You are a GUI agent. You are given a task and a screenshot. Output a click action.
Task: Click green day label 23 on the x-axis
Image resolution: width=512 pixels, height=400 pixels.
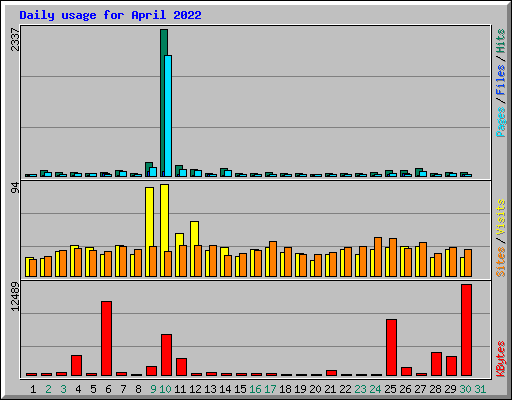pos(360,389)
